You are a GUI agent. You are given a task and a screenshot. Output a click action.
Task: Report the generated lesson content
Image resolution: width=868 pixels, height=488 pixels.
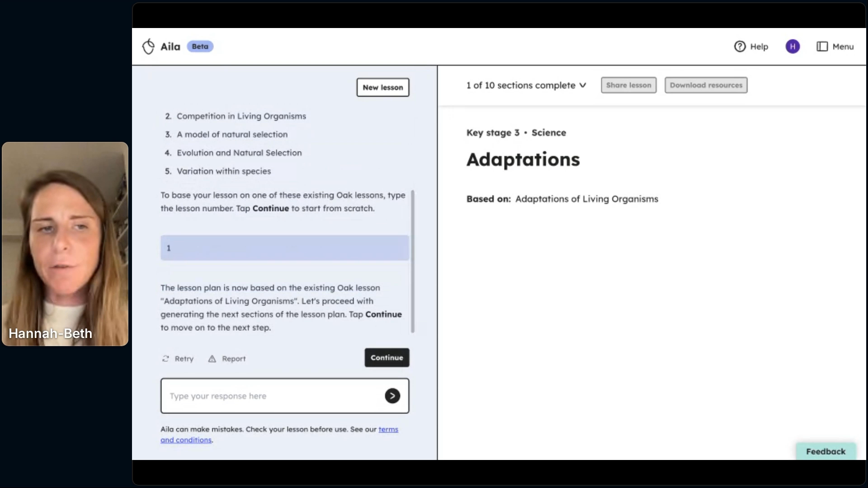(226, 358)
